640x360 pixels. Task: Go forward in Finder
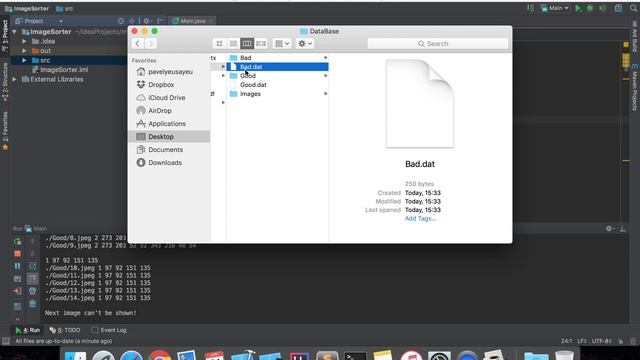coord(151,44)
